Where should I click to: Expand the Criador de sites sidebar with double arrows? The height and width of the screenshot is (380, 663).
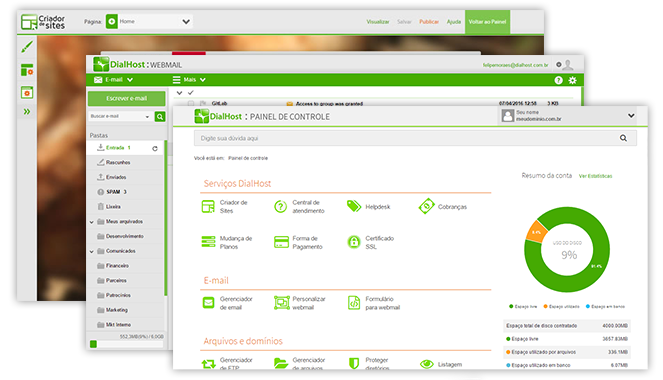tap(27, 112)
